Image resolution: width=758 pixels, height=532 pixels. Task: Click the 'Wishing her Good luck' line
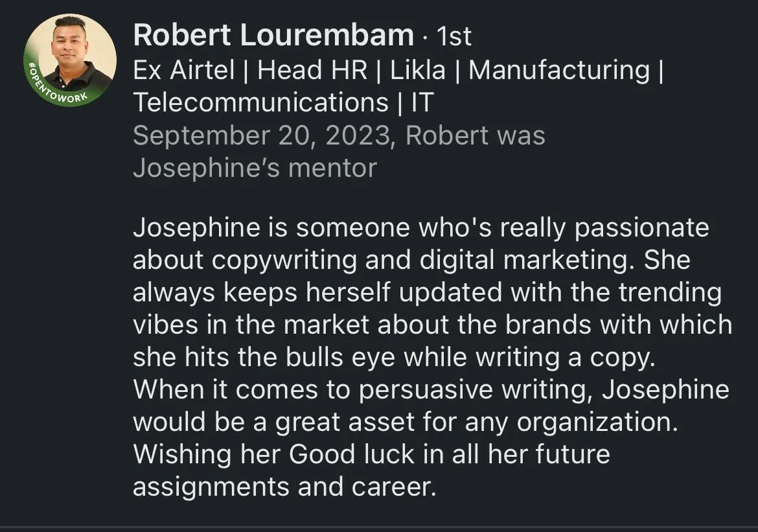371,455
